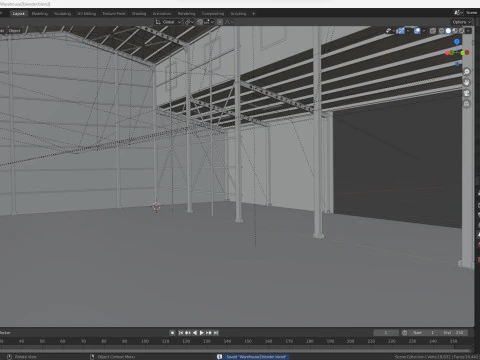Open the gizmo settings dropdown arrow
480x360 pixels.
[408, 31]
